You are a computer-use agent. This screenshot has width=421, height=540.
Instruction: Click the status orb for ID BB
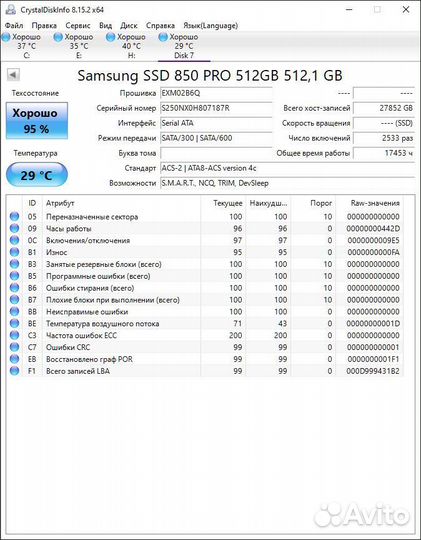coord(14,312)
